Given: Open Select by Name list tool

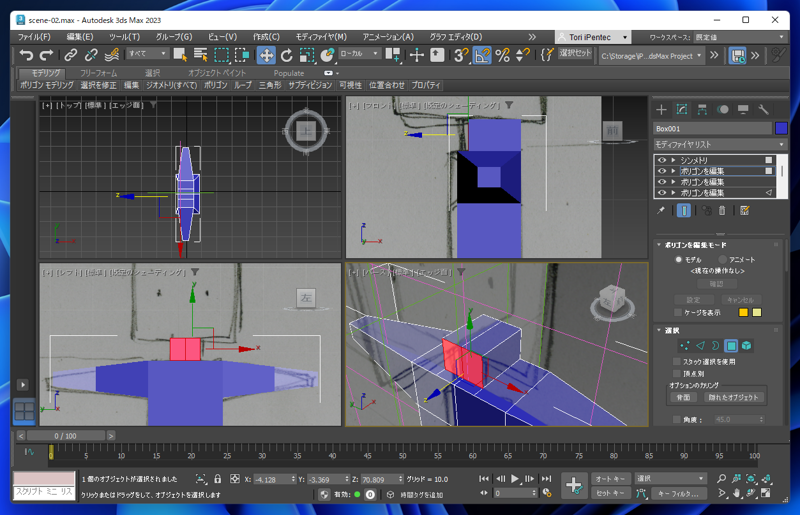Looking at the screenshot, I should point(201,55).
